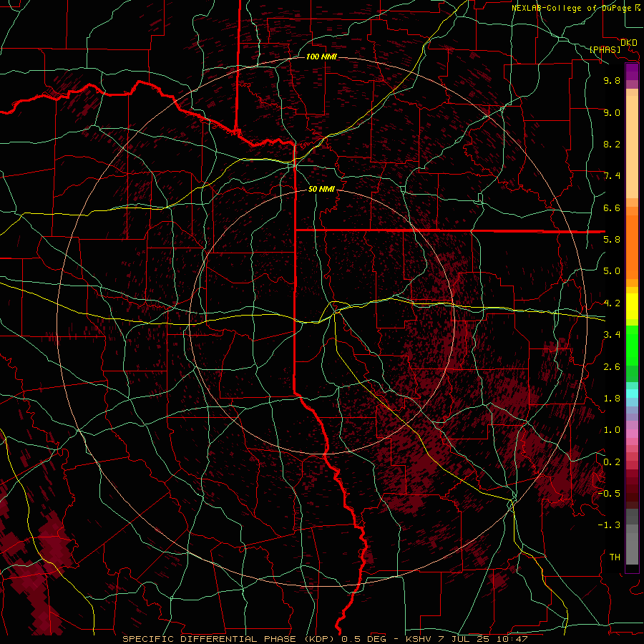
Task: Click the 9.0 value on color scale
Action: coord(612,112)
